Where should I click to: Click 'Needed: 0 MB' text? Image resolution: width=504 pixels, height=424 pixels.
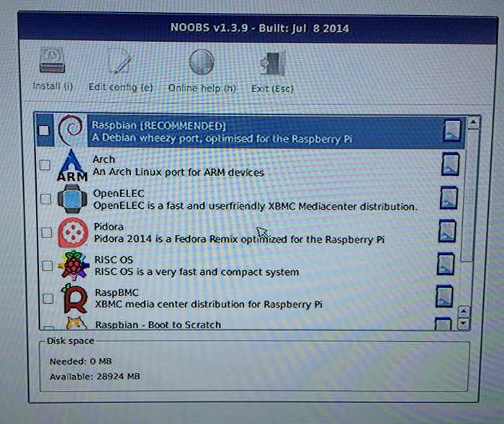81,361
